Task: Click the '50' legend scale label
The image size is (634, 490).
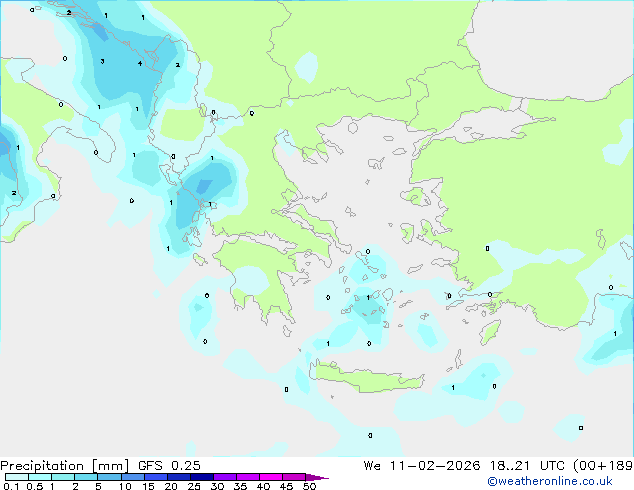Action: pos(309,486)
